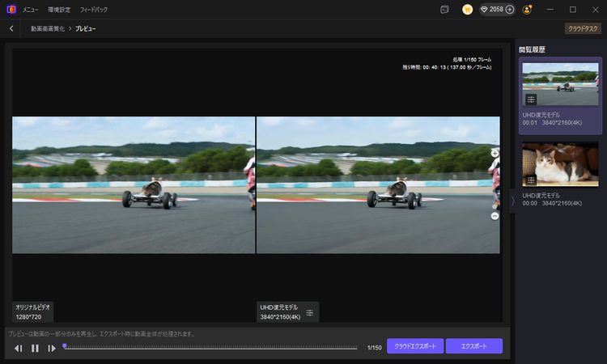Click the エクスポート button

[x=474, y=346]
